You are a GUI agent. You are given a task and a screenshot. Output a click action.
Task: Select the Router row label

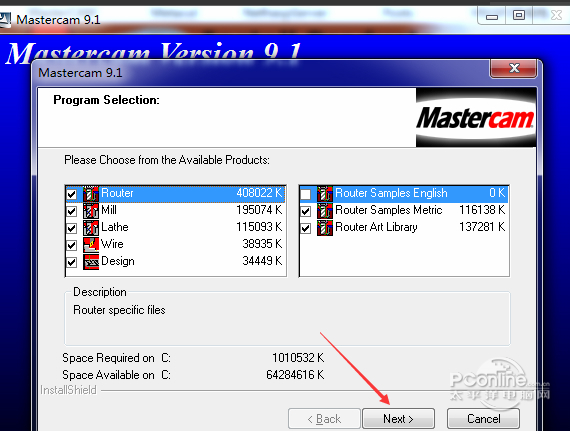point(117,193)
